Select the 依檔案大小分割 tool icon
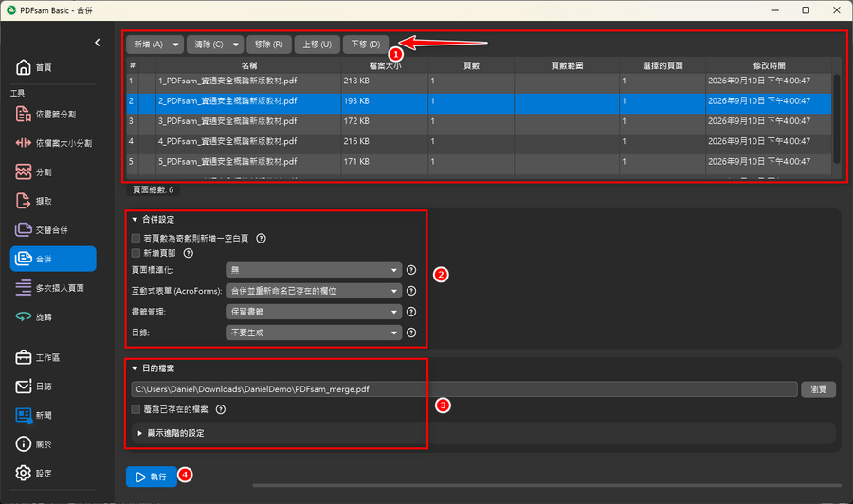853x504 pixels. (x=24, y=143)
